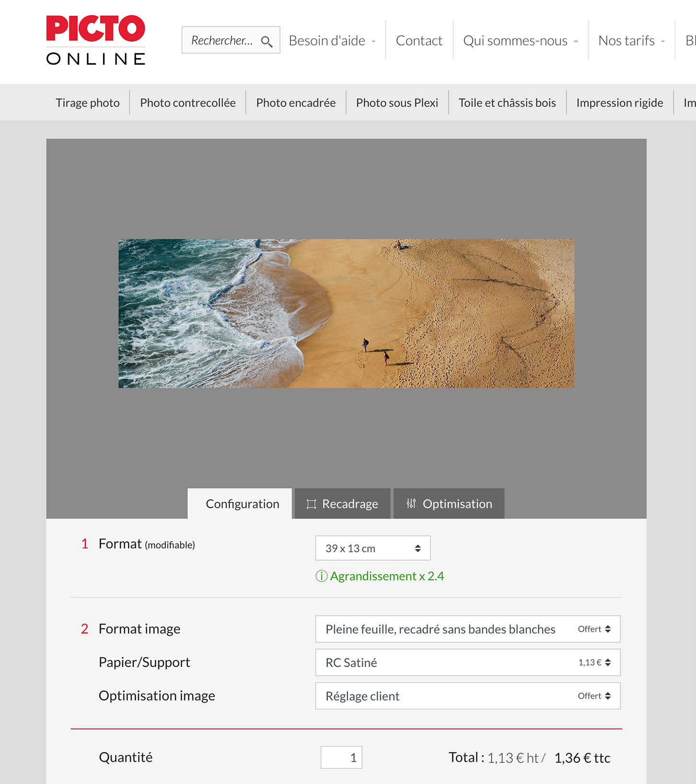696x784 pixels.
Task: Expand the Format image dropdown
Action: pos(467,629)
